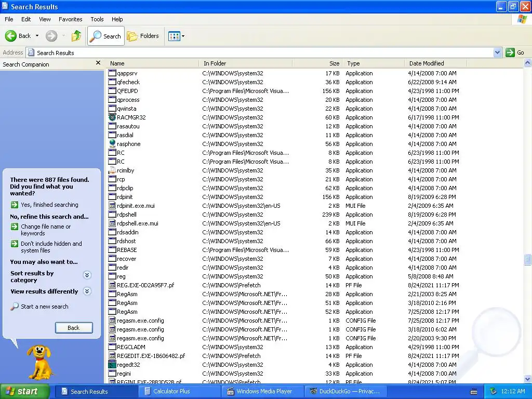Image resolution: width=532 pixels, height=399 pixels.
Task: Toggle the Folders toolbar button
Action: (143, 36)
